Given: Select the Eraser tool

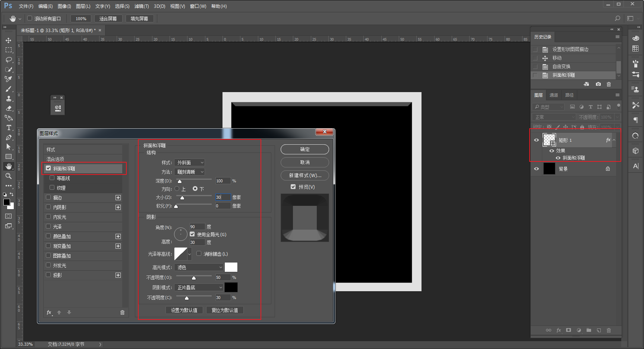Looking at the screenshot, I should coord(9,108).
